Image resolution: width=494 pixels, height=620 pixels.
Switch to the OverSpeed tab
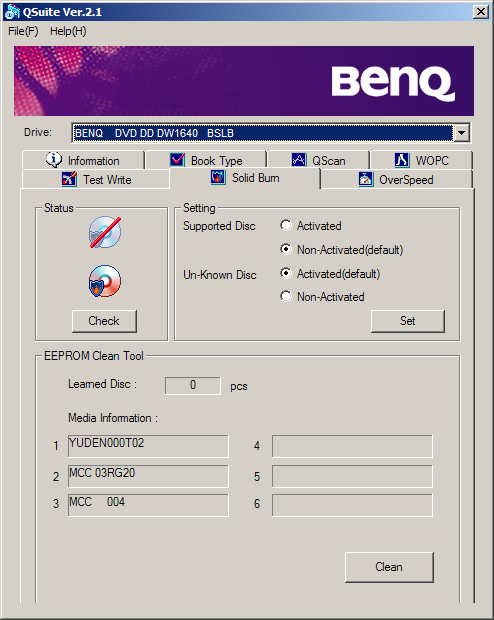click(x=396, y=180)
